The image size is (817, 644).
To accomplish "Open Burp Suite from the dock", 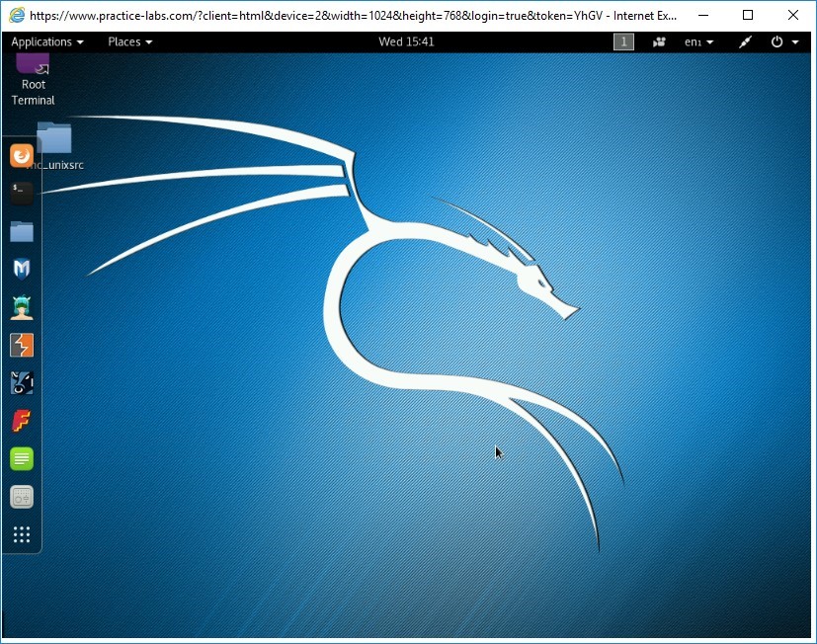I will click(x=21, y=344).
